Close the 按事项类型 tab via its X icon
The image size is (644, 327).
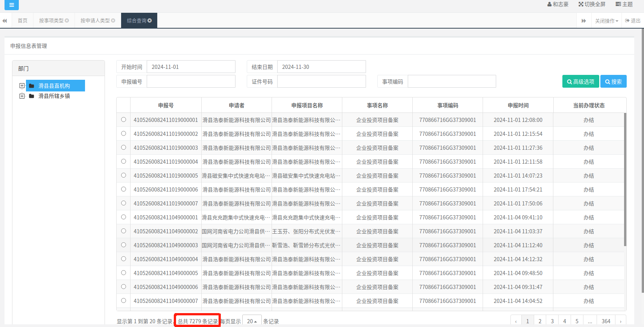pyautogui.click(x=67, y=21)
